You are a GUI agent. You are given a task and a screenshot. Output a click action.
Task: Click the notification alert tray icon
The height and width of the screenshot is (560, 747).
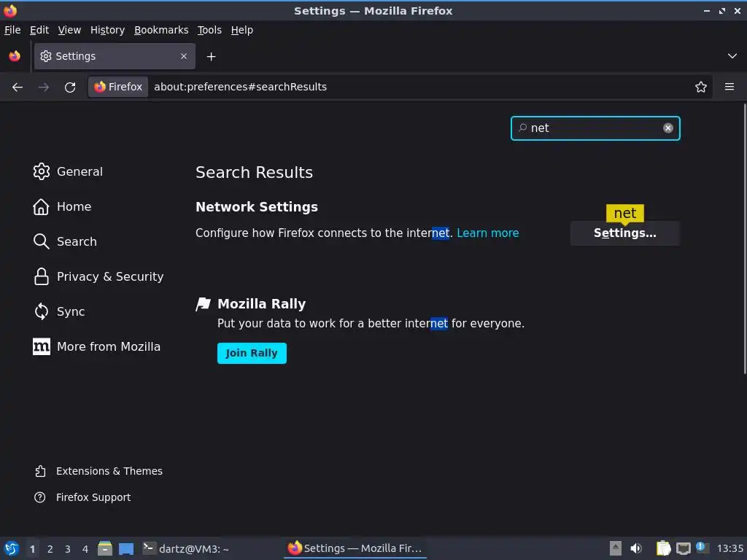click(x=702, y=548)
